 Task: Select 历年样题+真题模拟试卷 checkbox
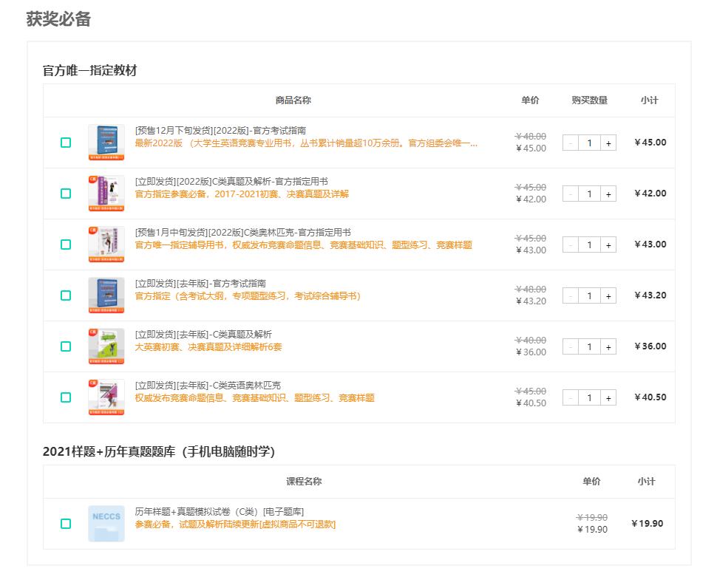click(66, 524)
